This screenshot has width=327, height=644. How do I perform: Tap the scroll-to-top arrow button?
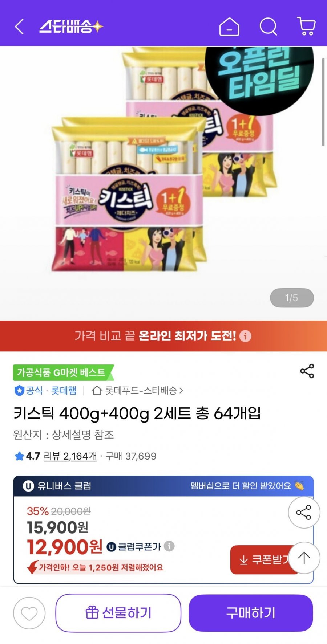pos(304,558)
